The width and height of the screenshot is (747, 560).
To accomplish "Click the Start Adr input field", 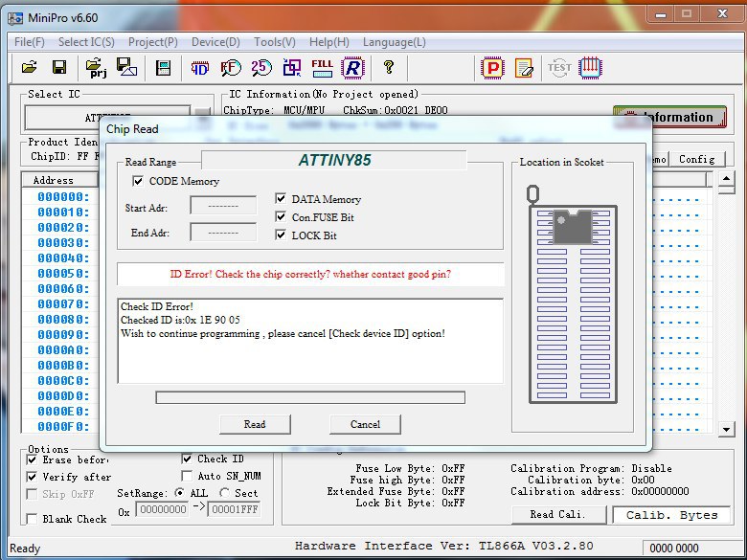I will [223, 206].
